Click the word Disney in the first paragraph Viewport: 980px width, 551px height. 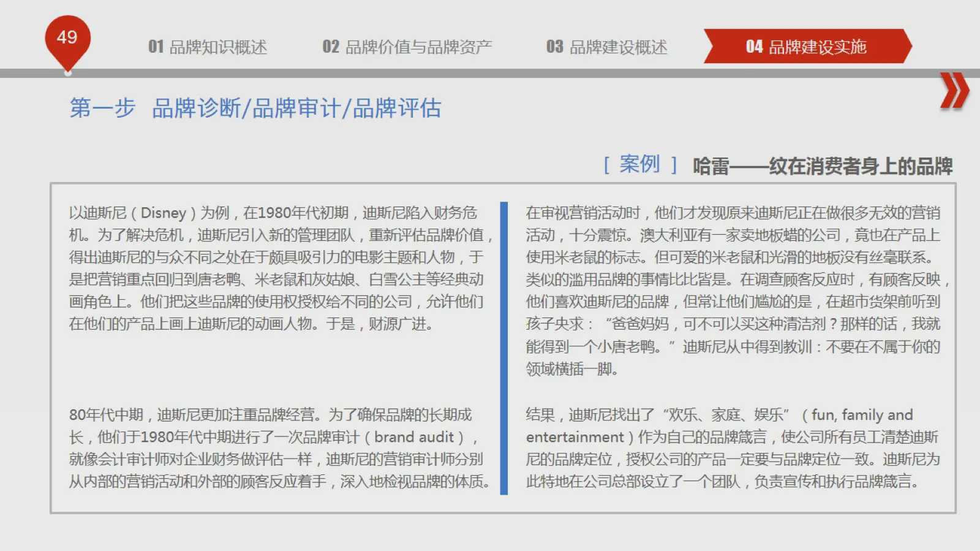point(163,213)
